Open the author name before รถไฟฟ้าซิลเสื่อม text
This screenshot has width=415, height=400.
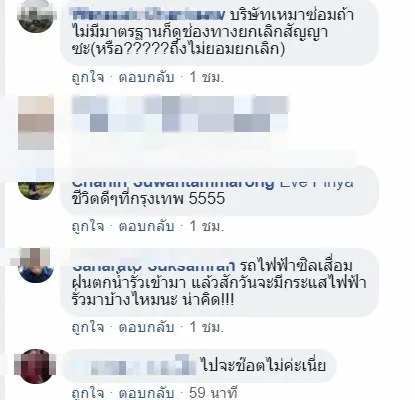coord(154,266)
